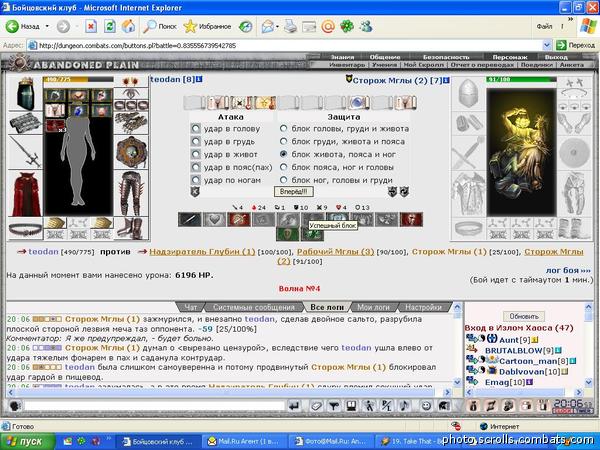This screenshot has height=450, width=600.
Task: Select attack 'удар по ногам'
Action: (196, 180)
